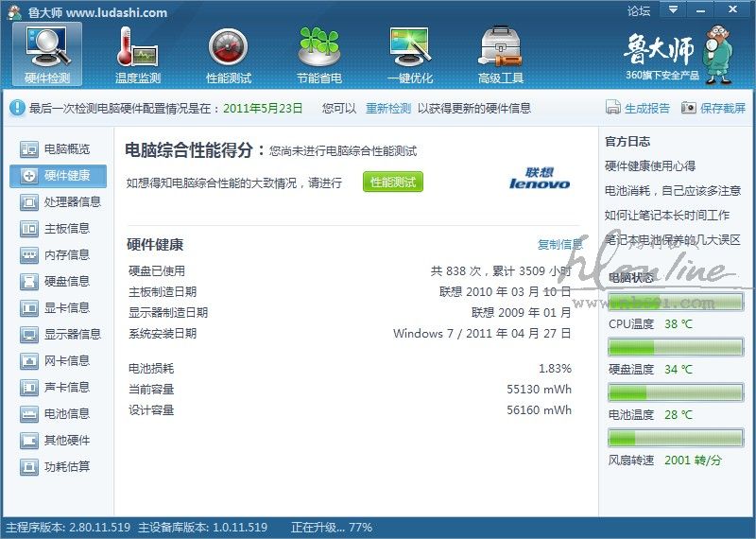756x539 pixels.
Task: Click the 官方日志 heading
Action: (x=627, y=142)
